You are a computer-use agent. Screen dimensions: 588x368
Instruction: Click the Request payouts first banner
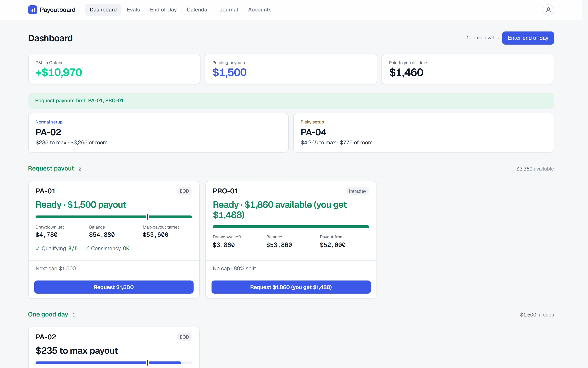(x=291, y=101)
